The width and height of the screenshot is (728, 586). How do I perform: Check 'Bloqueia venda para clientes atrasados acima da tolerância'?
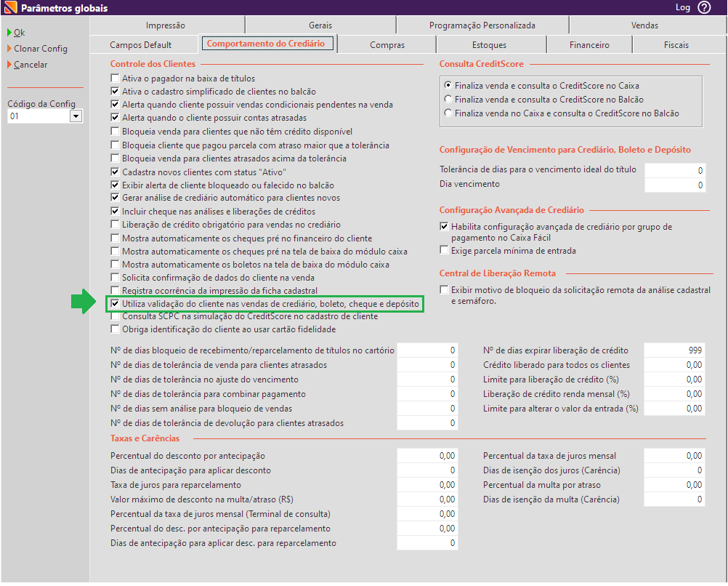click(x=115, y=158)
